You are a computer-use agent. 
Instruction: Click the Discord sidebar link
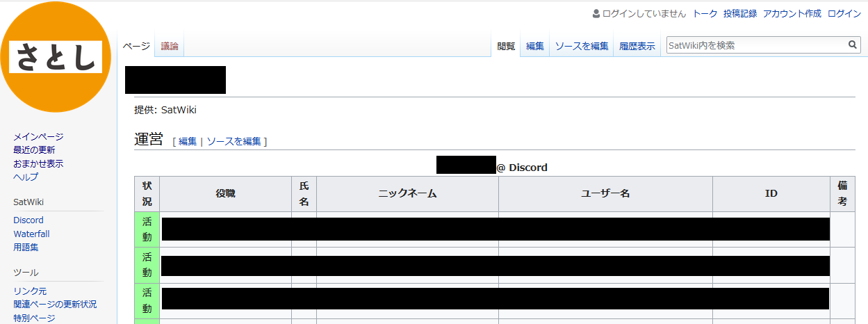[x=28, y=220]
